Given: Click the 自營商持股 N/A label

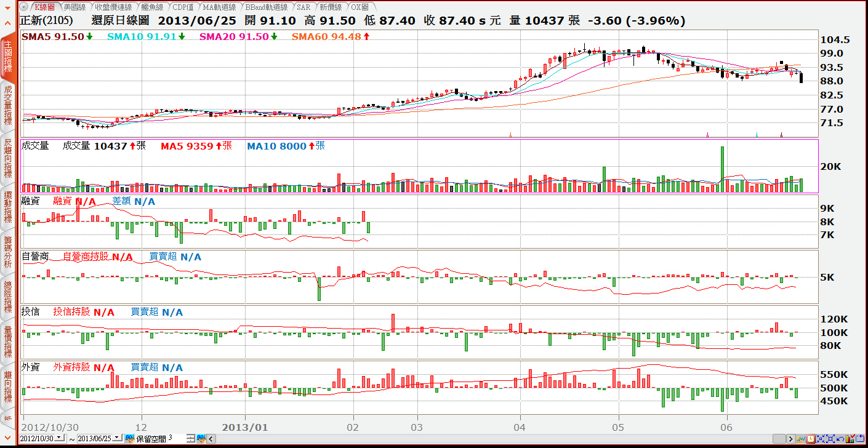Looking at the screenshot, I should (97, 256).
